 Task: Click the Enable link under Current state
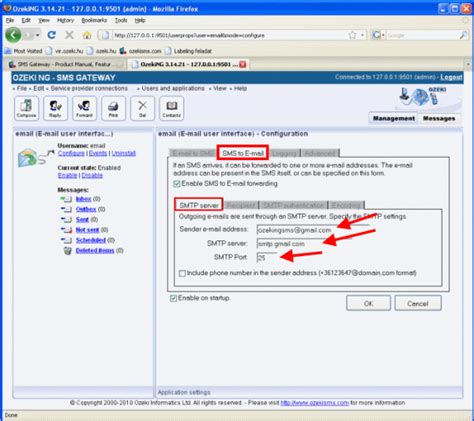pyautogui.click(x=67, y=175)
